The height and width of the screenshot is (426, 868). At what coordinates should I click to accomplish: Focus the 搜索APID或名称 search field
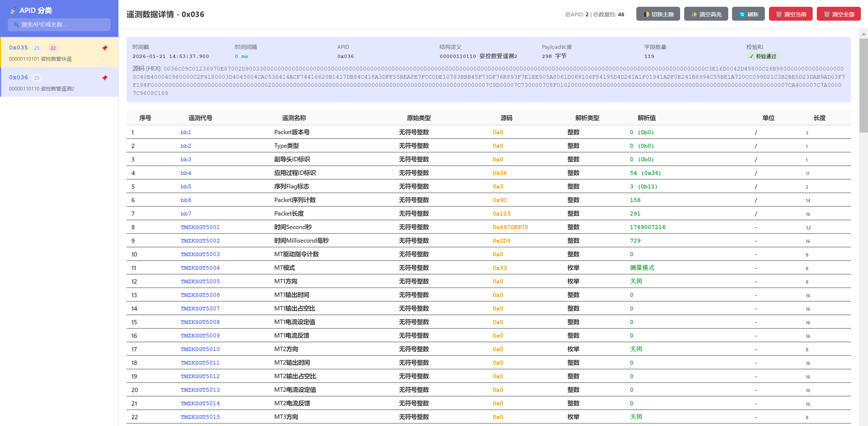pos(59,24)
